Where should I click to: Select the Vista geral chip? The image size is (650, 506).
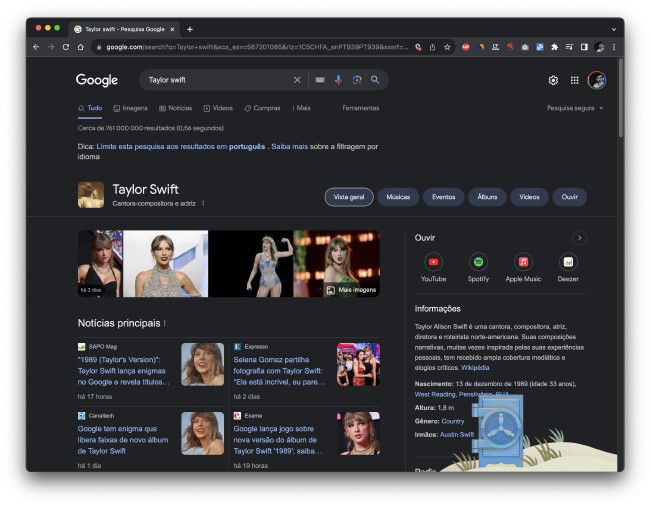349,197
